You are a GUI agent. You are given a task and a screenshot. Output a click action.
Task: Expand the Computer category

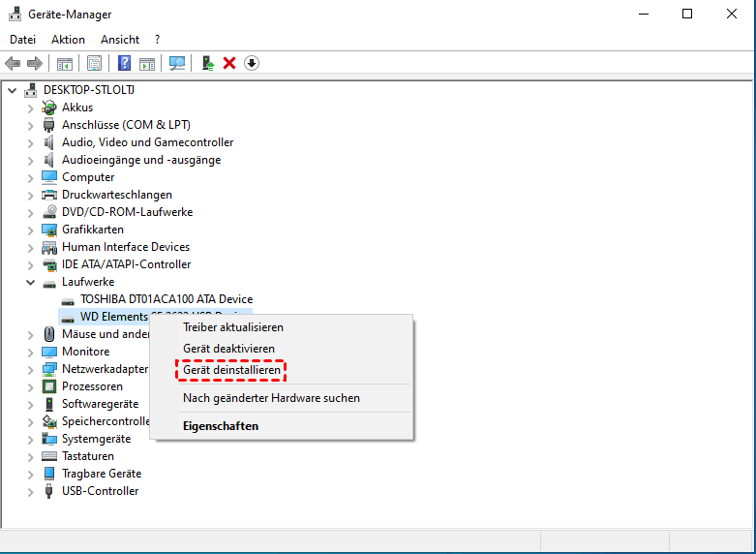[x=30, y=178]
